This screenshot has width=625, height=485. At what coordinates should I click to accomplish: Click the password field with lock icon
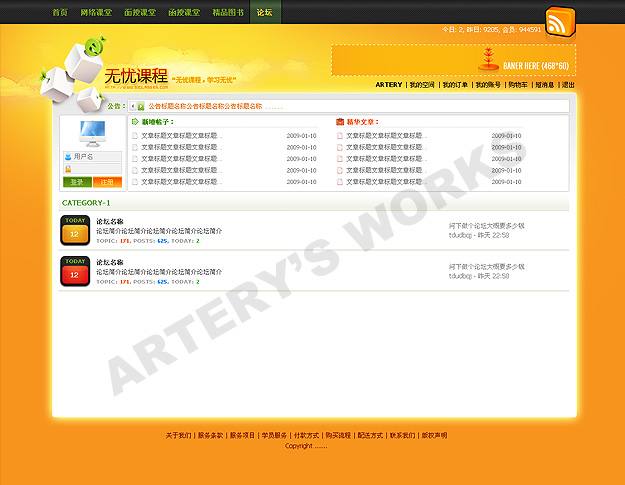97,169
